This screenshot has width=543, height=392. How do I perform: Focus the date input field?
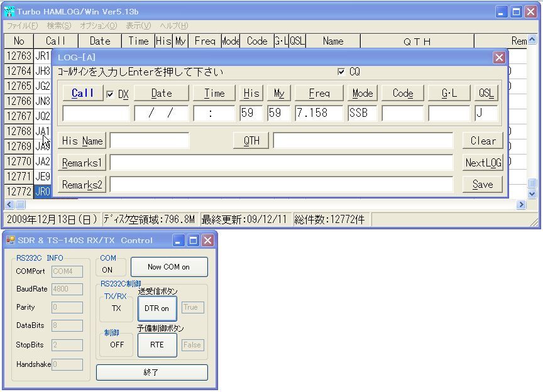click(162, 113)
